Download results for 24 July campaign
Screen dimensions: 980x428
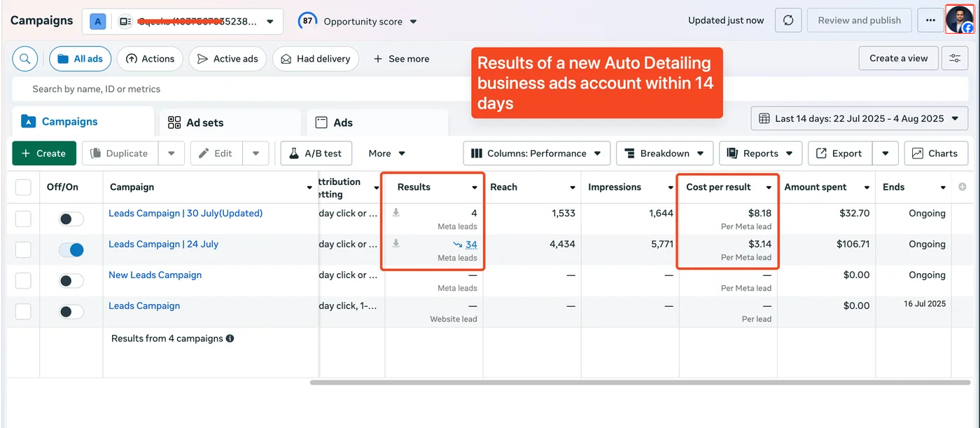click(396, 244)
